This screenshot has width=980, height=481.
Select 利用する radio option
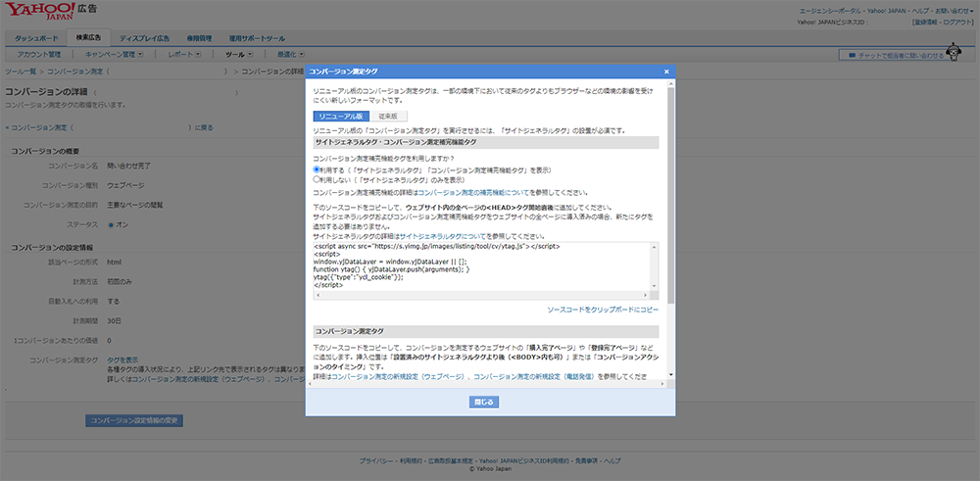point(317,169)
